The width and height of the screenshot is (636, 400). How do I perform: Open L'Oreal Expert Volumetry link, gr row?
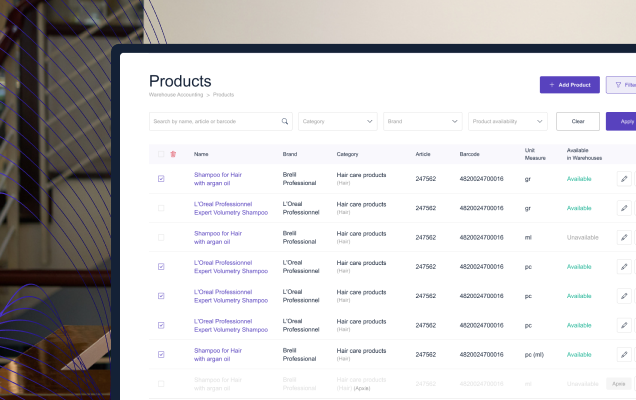[x=231, y=208]
